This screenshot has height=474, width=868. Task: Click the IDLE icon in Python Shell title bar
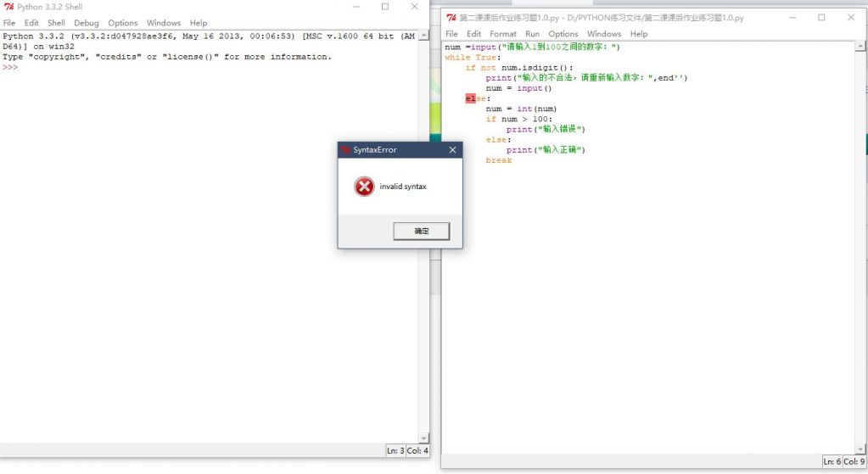point(9,7)
